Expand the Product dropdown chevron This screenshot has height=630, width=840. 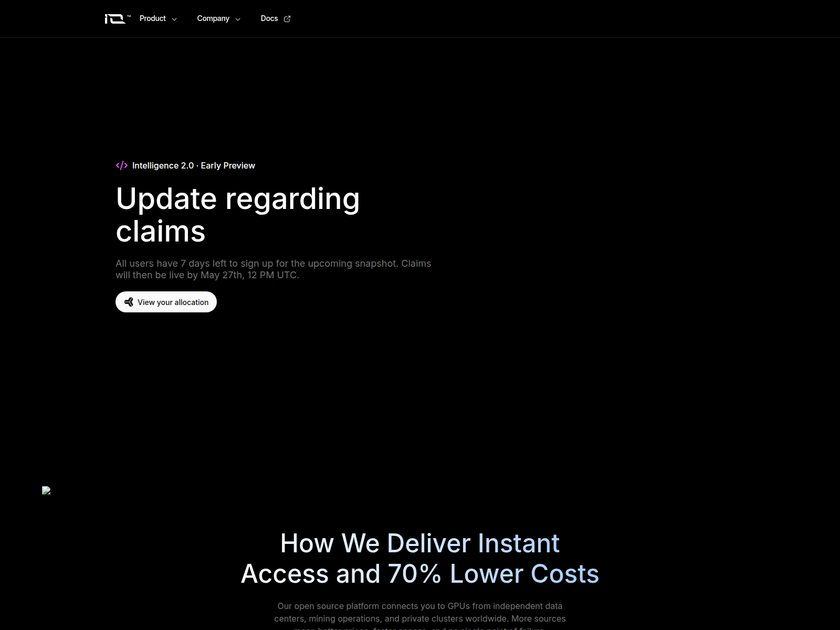[174, 19]
